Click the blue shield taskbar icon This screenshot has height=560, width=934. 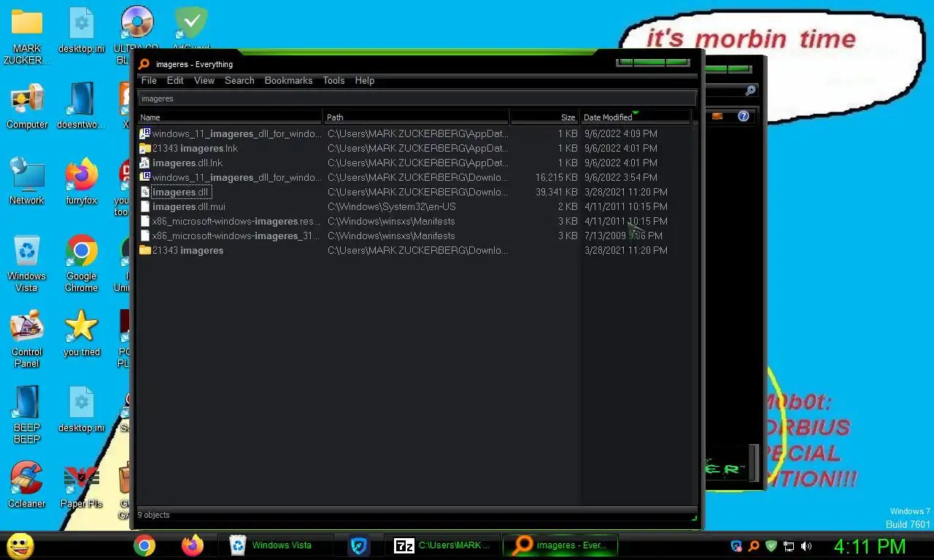pyautogui.click(x=358, y=545)
